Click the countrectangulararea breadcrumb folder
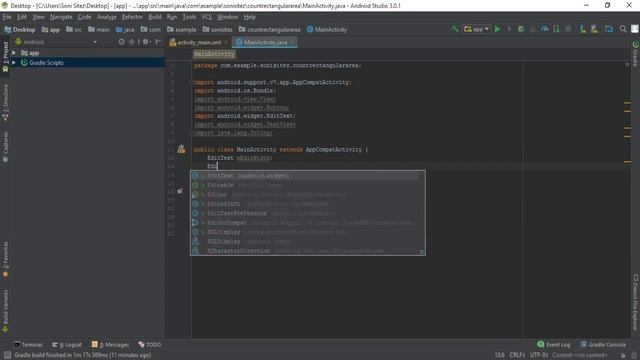 tap(269, 29)
